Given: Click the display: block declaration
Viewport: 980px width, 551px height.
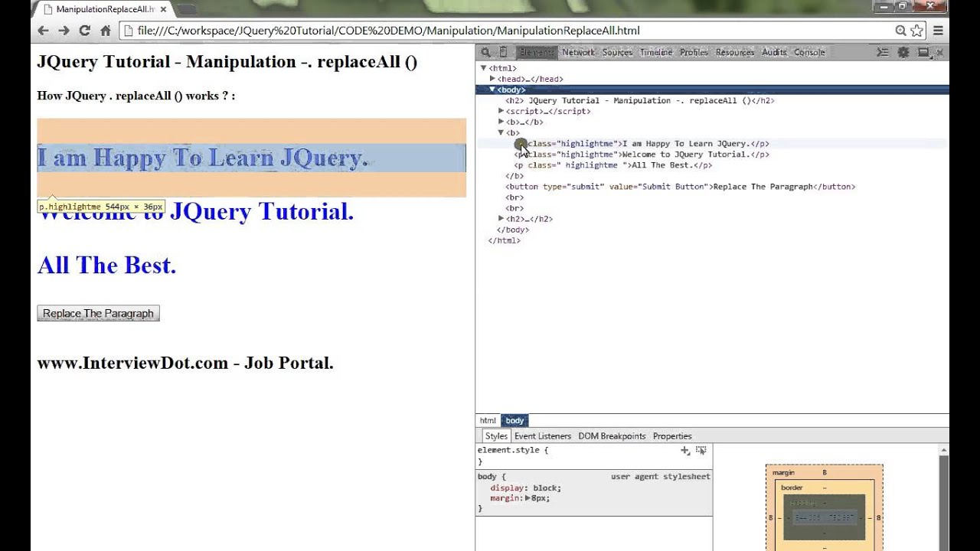Looking at the screenshot, I should click(526, 488).
